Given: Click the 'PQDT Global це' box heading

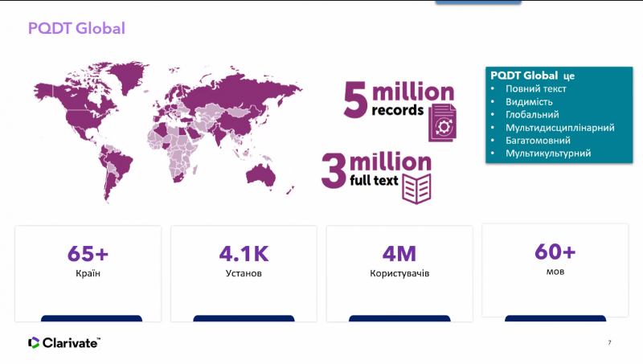Looking at the screenshot, I should pos(532,76).
